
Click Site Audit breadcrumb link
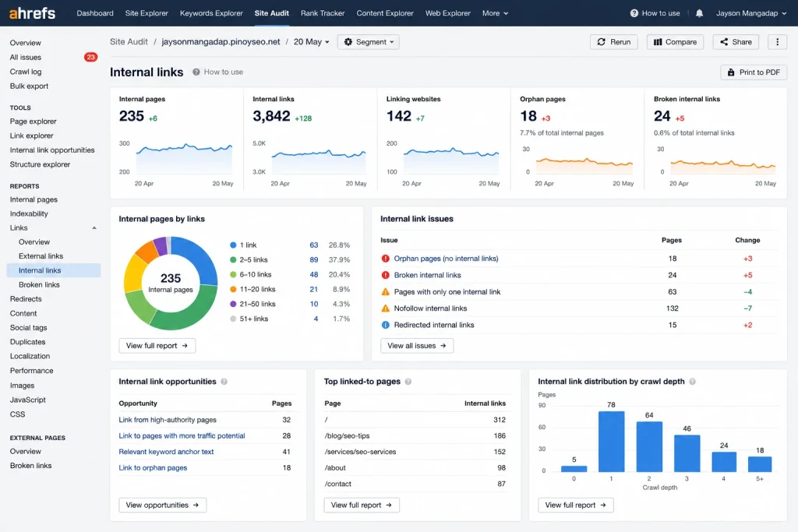click(x=129, y=42)
